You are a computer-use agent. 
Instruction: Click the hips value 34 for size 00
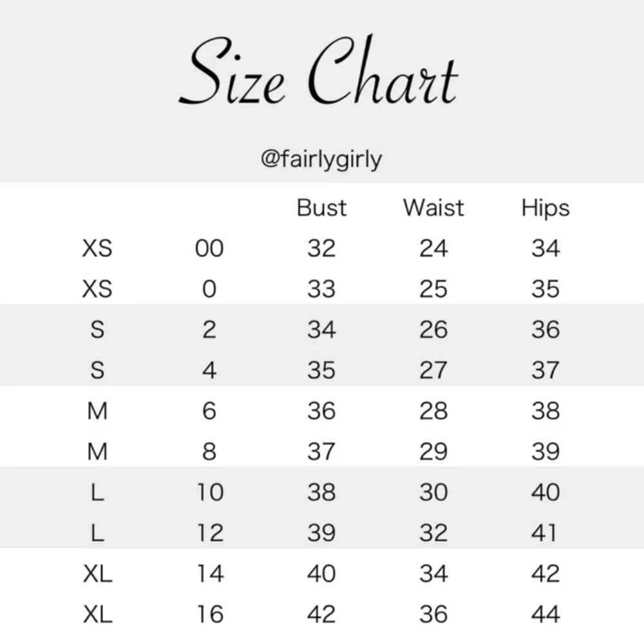pos(545,249)
